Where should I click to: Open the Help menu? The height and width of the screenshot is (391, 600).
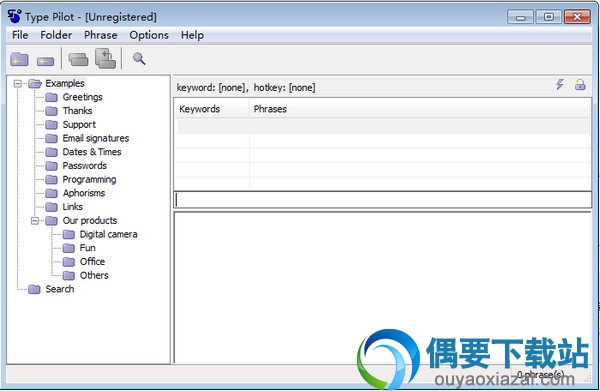192,35
